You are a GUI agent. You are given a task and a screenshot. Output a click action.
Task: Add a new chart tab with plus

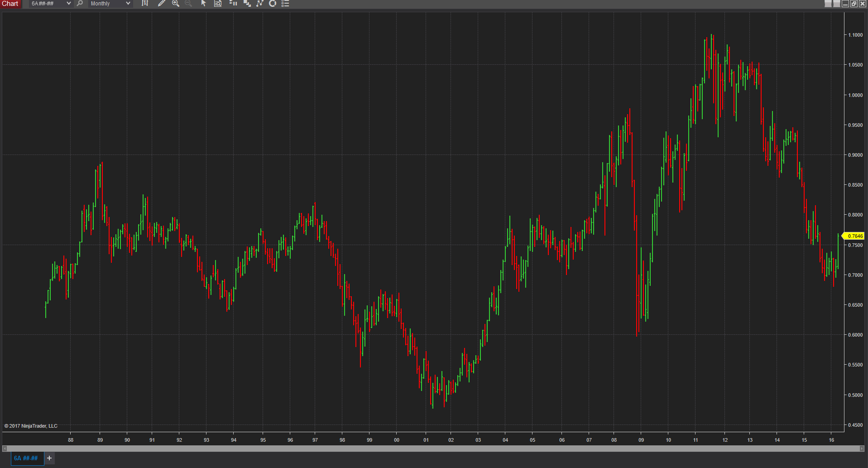pyautogui.click(x=49, y=458)
